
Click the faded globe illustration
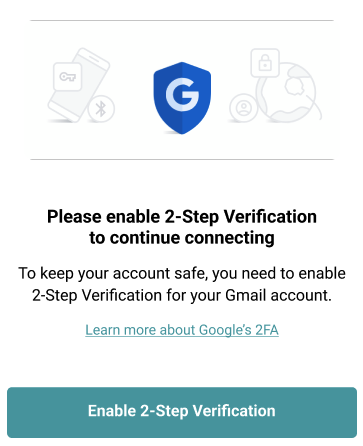287,93
